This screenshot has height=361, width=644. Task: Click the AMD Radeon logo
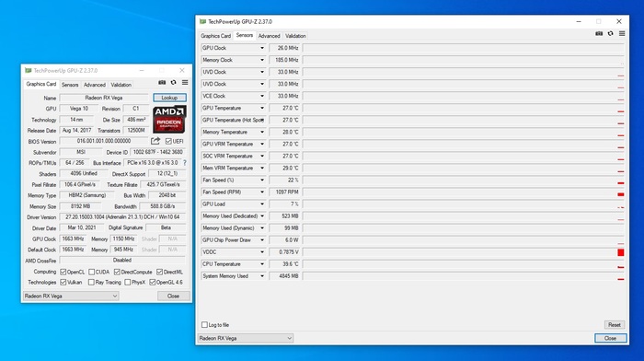[x=169, y=119]
